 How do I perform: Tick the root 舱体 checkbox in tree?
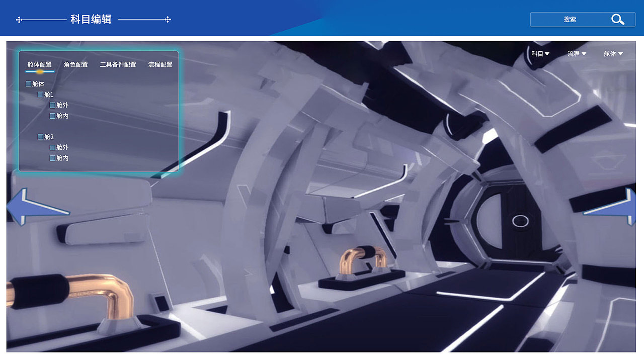[29, 84]
